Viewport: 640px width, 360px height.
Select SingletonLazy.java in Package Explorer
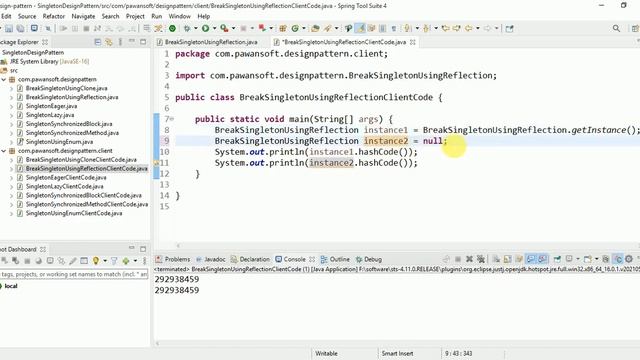tap(50, 115)
